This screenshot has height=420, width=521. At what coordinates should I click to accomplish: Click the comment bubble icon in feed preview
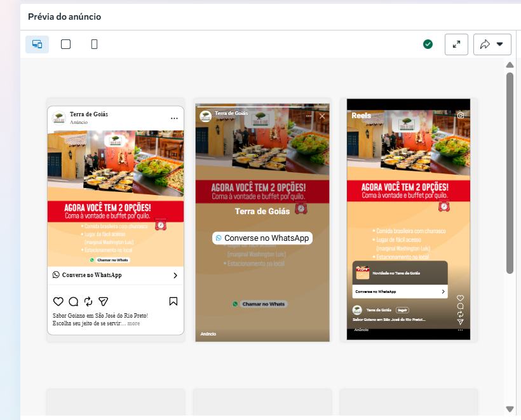(74, 301)
